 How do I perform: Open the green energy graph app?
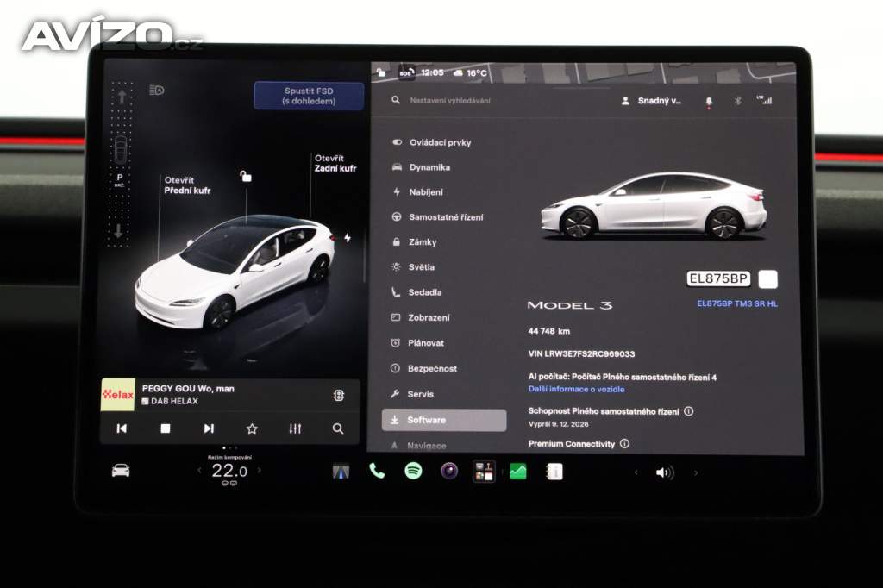pos(518,472)
